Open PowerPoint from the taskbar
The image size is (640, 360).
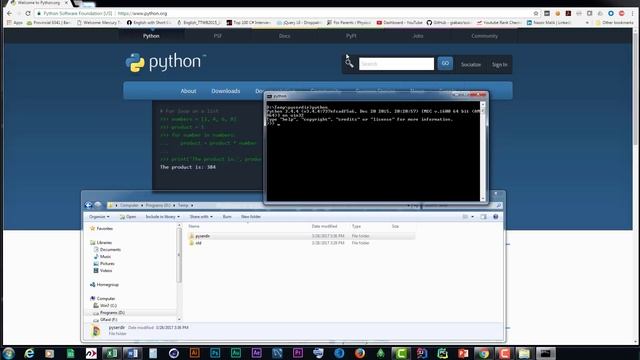[463, 353]
